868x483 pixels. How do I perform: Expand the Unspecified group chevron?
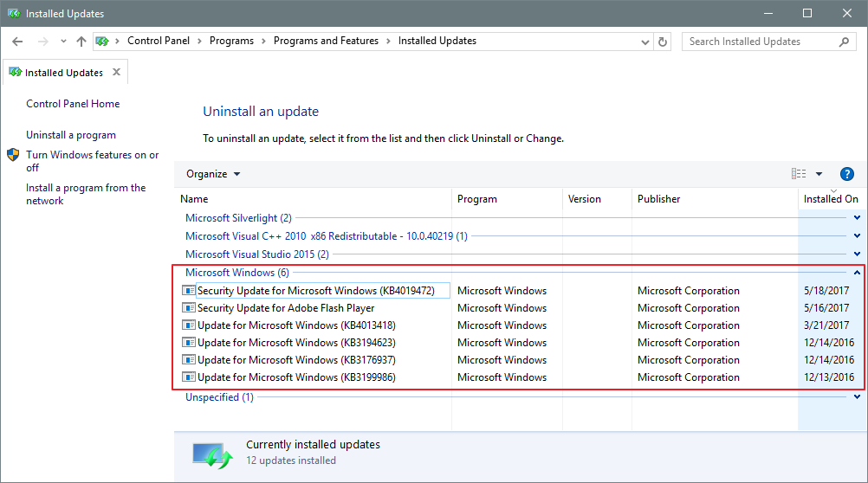(x=857, y=396)
